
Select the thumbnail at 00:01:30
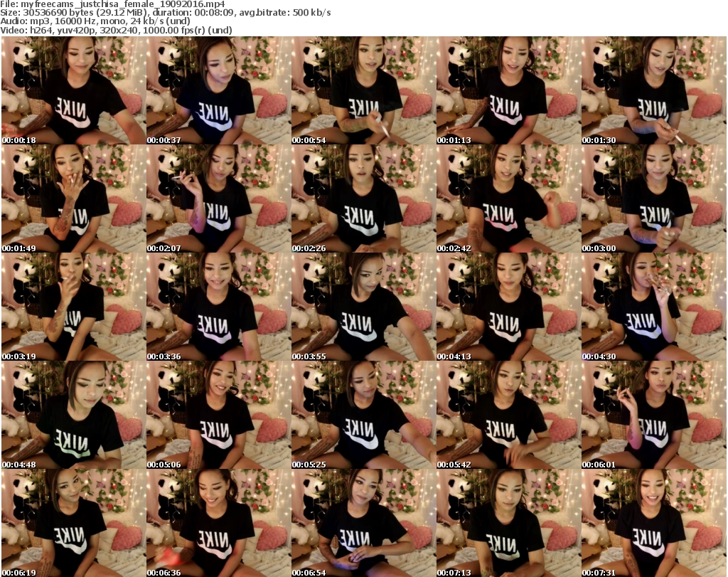[654, 90]
